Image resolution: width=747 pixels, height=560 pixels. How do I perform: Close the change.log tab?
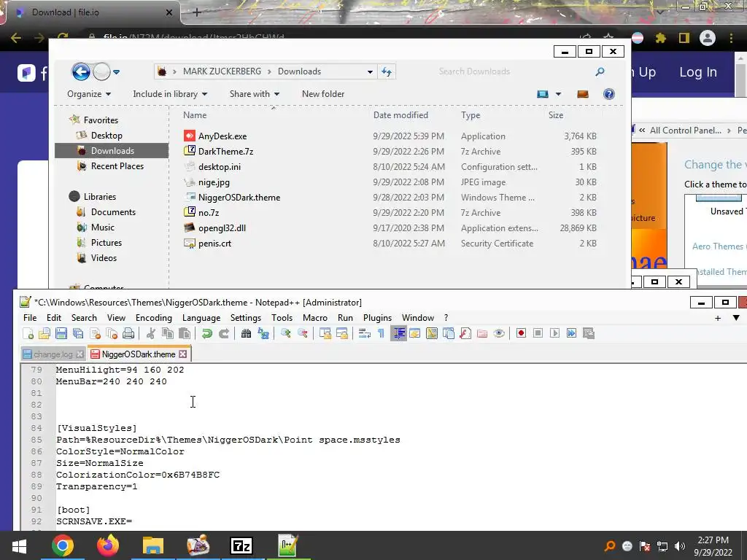80,354
